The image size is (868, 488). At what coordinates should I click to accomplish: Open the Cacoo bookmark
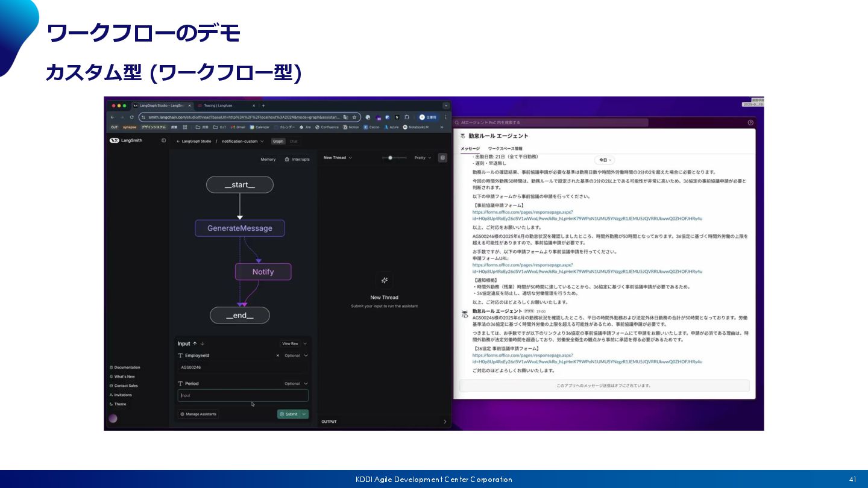[x=371, y=127]
